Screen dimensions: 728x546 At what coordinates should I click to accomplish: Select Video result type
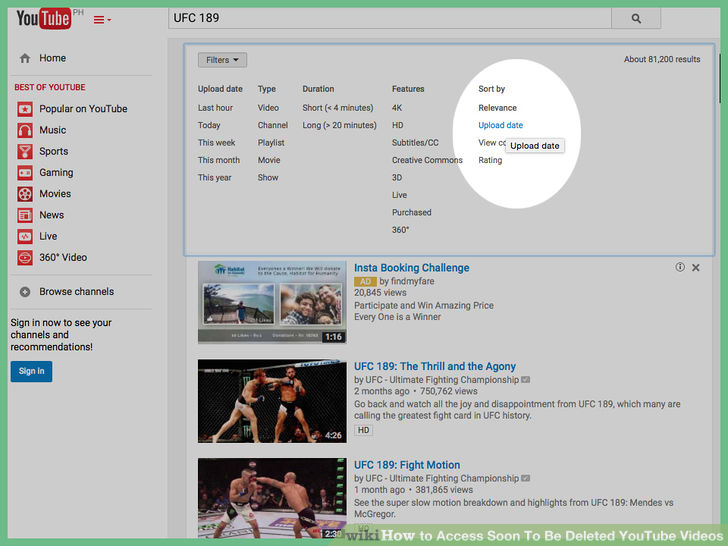point(268,108)
